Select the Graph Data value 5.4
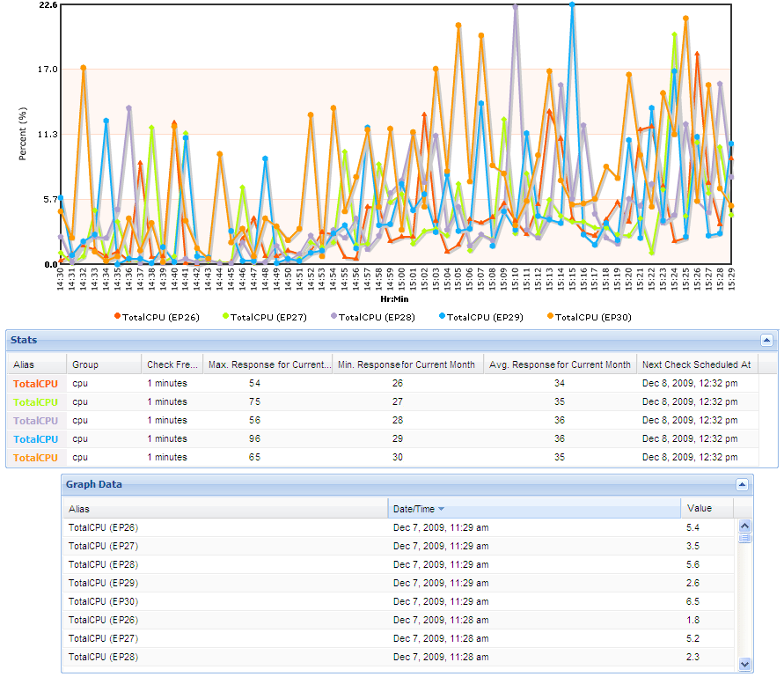 click(692, 527)
